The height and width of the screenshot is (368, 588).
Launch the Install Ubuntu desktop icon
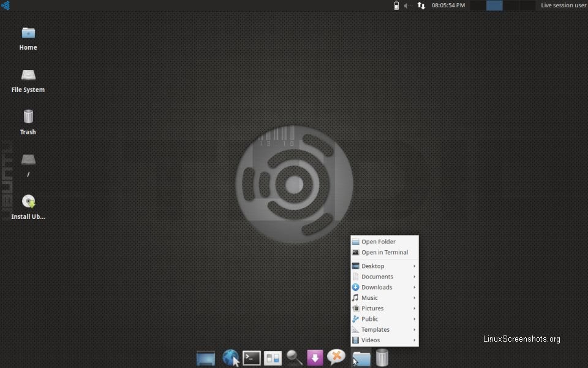(x=28, y=207)
